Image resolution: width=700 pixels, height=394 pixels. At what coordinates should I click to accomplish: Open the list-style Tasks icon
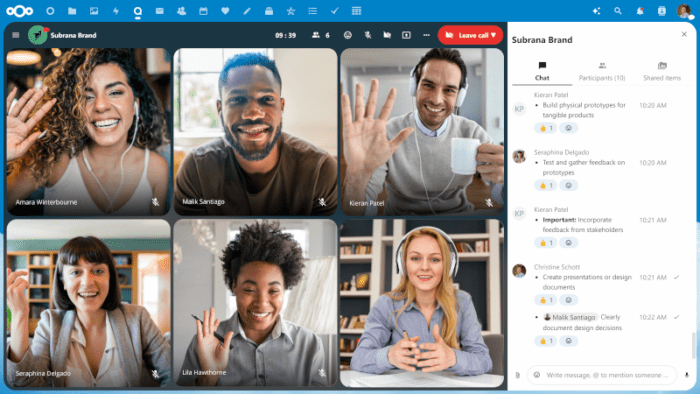click(312, 11)
